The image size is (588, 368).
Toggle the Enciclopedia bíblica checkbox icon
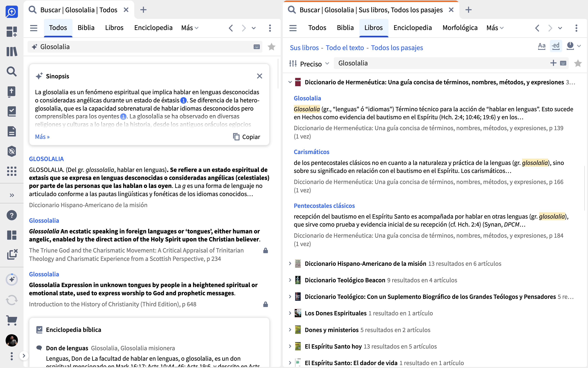(x=39, y=330)
